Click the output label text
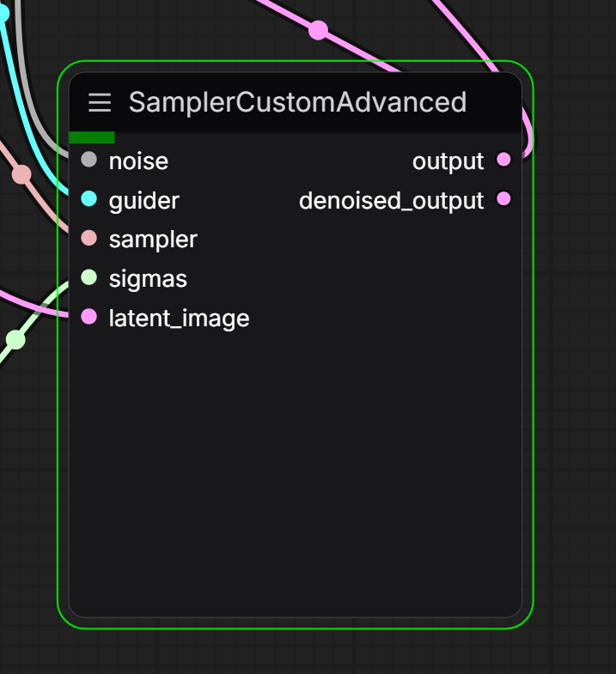The width and height of the screenshot is (616, 674). pos(448,162)
